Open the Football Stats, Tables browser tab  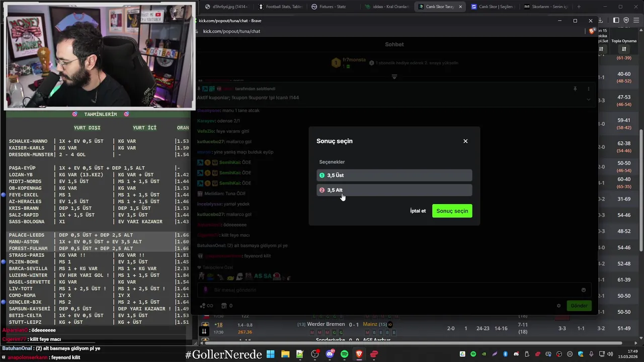(x=281, y=7)
